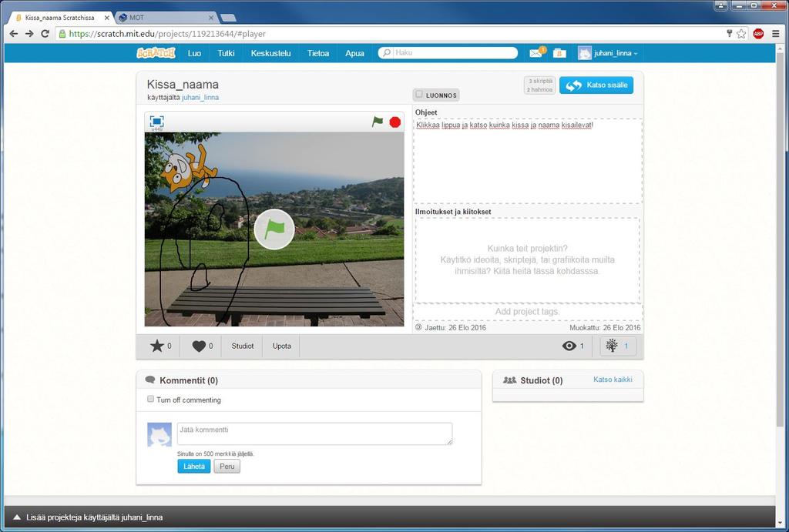The height and width of the screenshot is (532, 789).
Task: Click the Kissa_naama project title
Action: coord(183,85)
